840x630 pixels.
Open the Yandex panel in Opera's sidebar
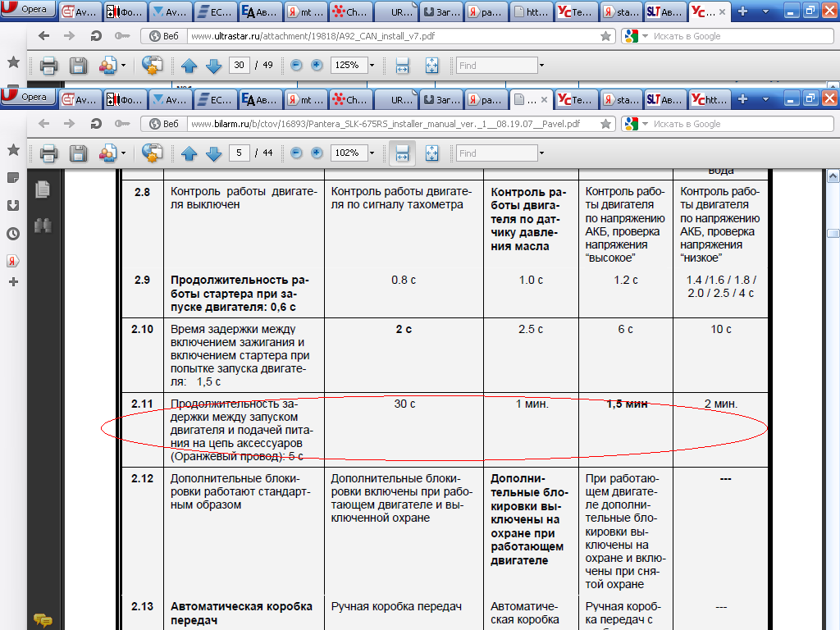click(13, 261)
